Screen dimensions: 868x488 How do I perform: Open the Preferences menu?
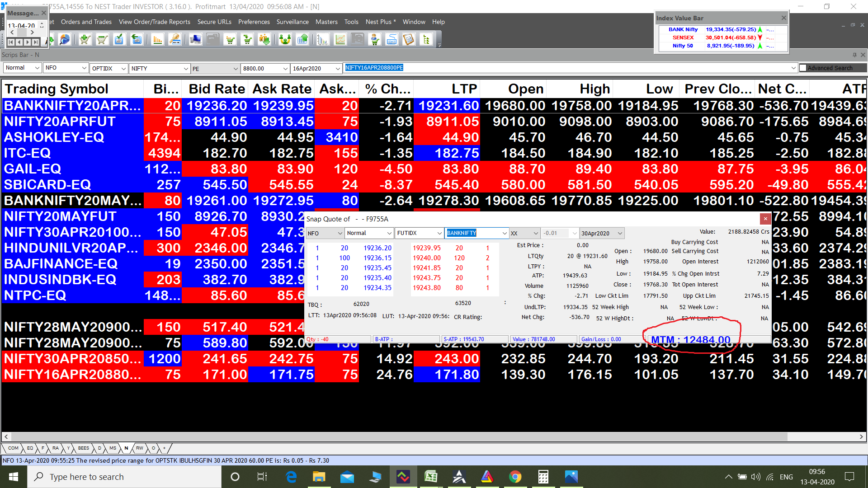coord(254,22)
